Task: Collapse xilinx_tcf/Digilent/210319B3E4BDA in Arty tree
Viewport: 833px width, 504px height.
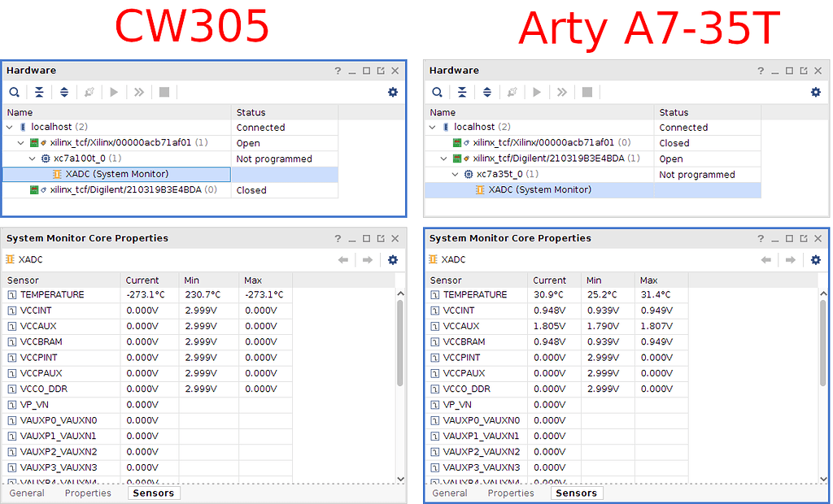Action: tap(443, 159)
